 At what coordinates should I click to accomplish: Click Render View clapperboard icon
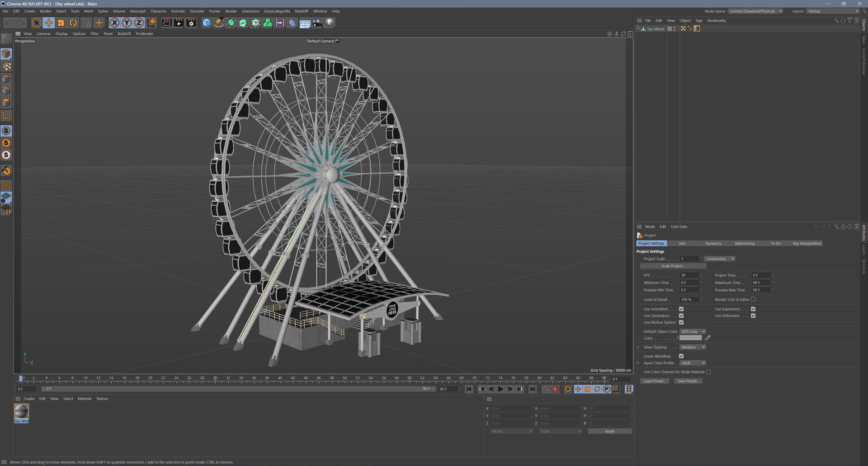[167, 23]
